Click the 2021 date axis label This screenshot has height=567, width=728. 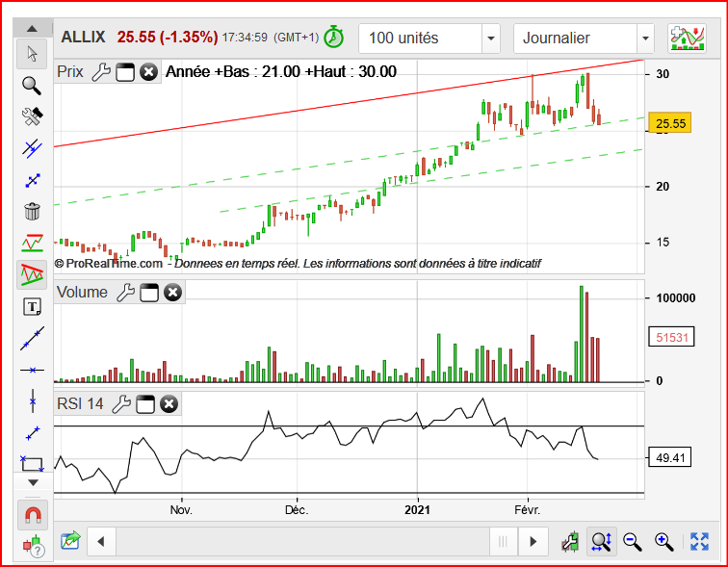[417, 510]
